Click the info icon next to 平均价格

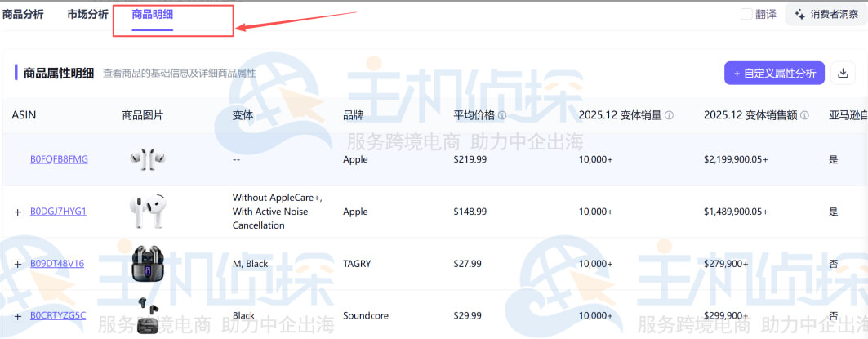click(502, 115)
